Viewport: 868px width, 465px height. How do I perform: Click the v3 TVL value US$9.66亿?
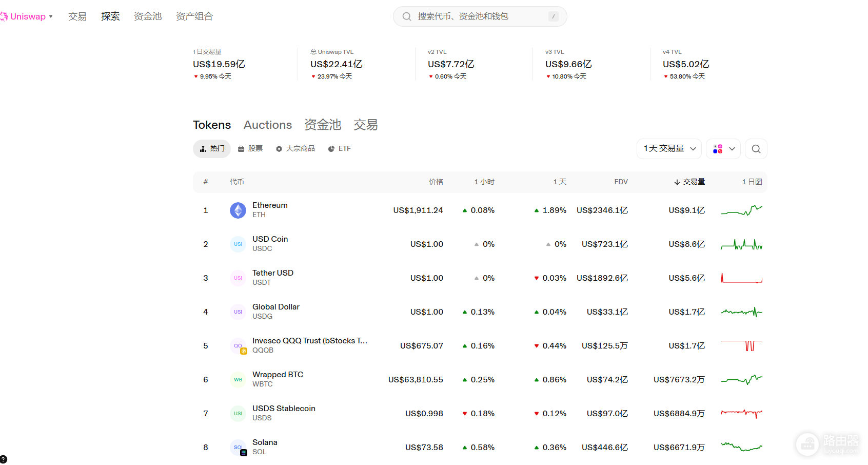point(568,64)
